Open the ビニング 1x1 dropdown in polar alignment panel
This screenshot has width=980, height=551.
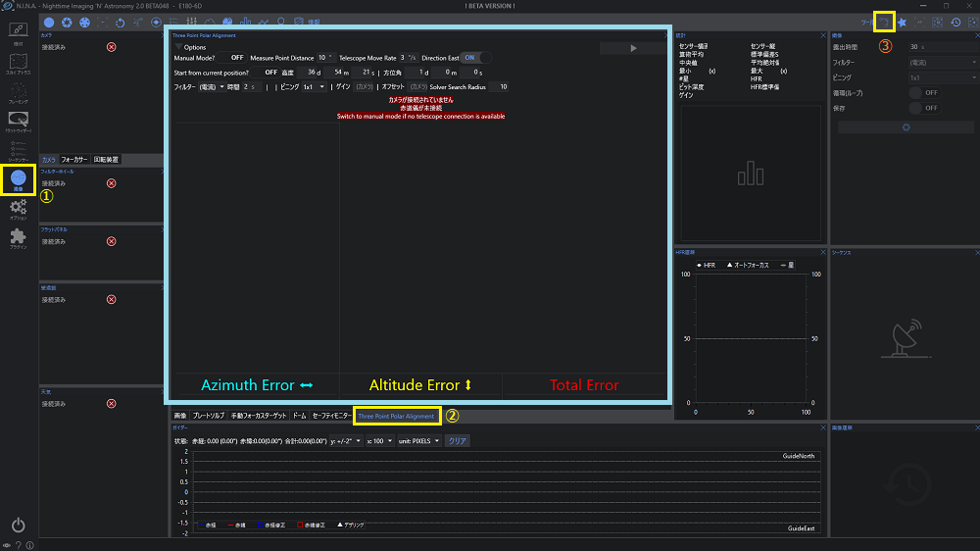point(314,87)
